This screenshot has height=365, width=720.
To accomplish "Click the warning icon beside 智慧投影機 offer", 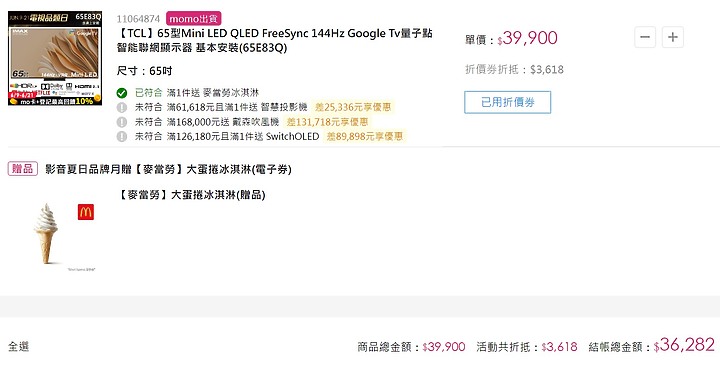I will click(122, 107).
